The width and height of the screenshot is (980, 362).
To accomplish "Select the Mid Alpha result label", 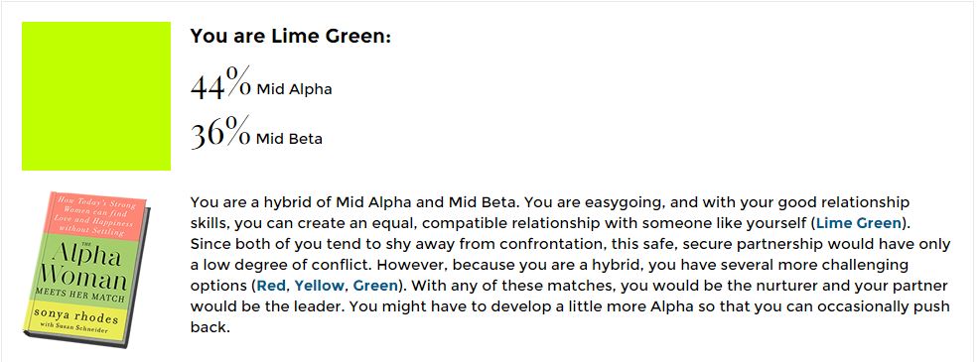I will [x=294, y=90].
